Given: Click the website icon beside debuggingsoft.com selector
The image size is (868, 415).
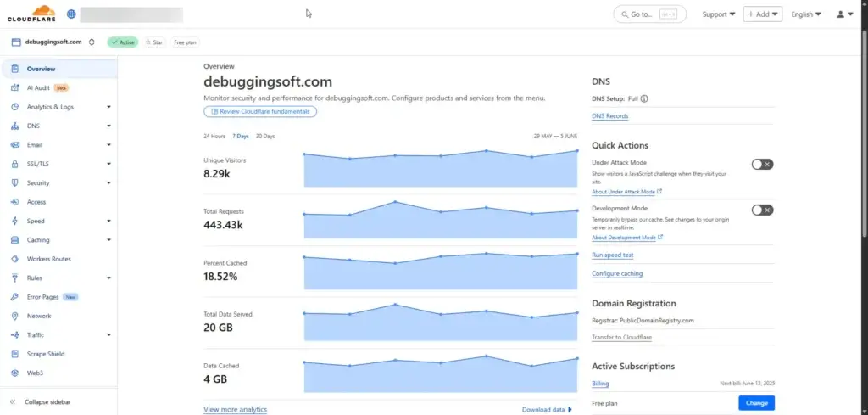Looking at the screenshot, I should [x=16, y=42].
